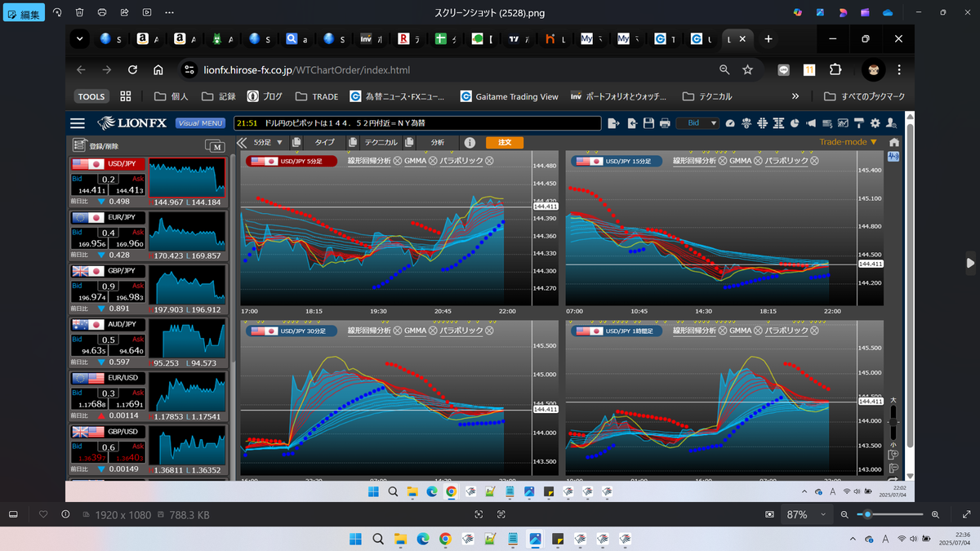Viewport: 980px width, 551px height.
Task: Click the GMMA label on USD/JPY 1時間足 chart
Action: pos(740,331)
